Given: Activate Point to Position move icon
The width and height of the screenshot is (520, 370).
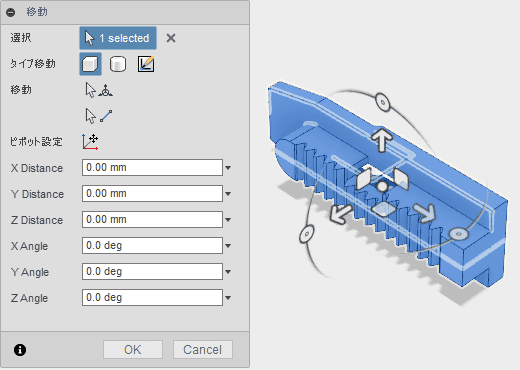Looking at the screenshot, I should [x=99, y=90].
